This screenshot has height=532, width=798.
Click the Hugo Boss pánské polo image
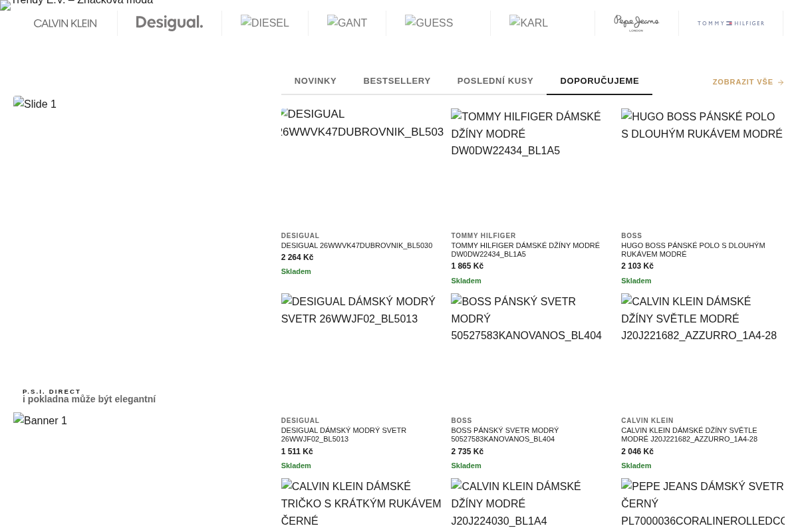[x=703, y=167]
